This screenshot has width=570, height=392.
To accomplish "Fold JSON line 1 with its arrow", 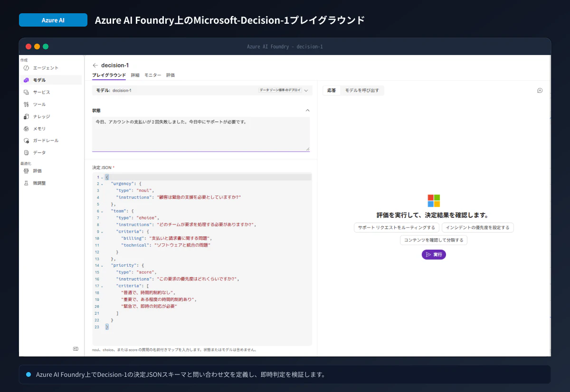I will click(x=102, y=177).
